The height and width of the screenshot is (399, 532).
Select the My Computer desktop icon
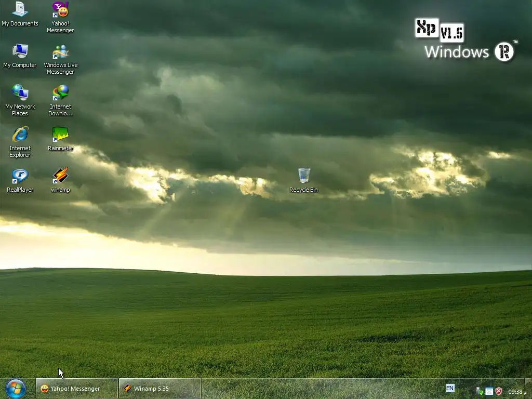tap(20, 56)
